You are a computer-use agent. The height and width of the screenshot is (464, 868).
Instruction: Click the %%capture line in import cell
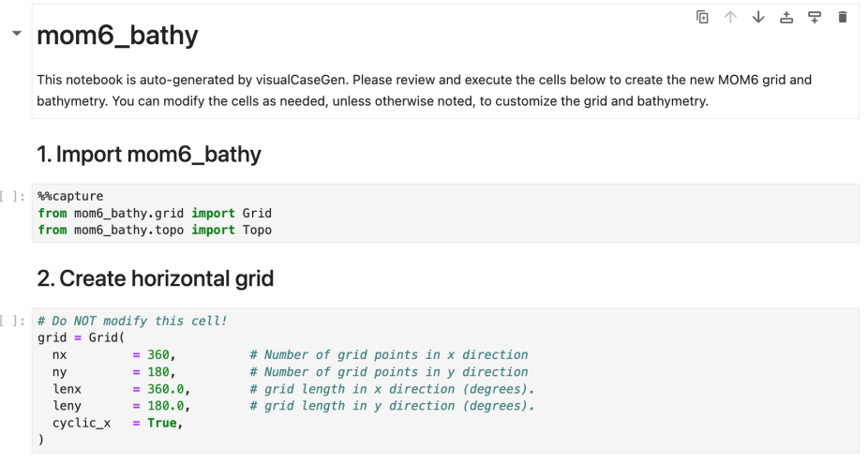pyautogui.click(x=70, y=197)
